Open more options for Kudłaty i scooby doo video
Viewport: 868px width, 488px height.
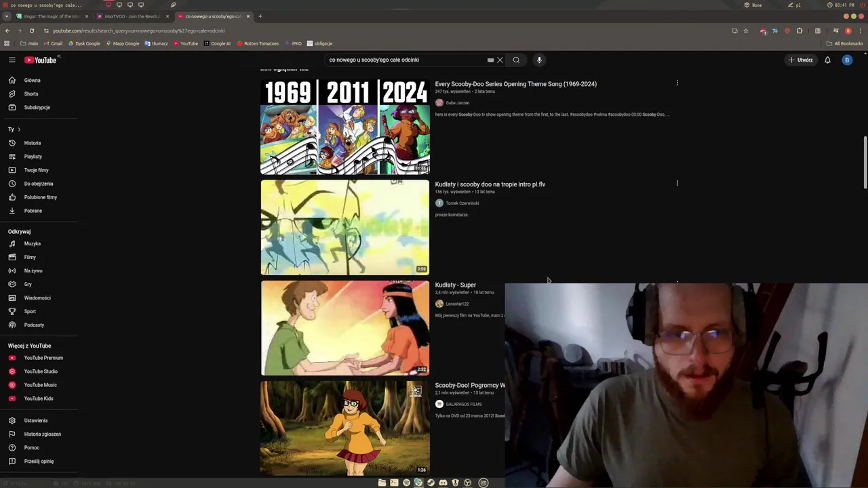tap(677, 183)
